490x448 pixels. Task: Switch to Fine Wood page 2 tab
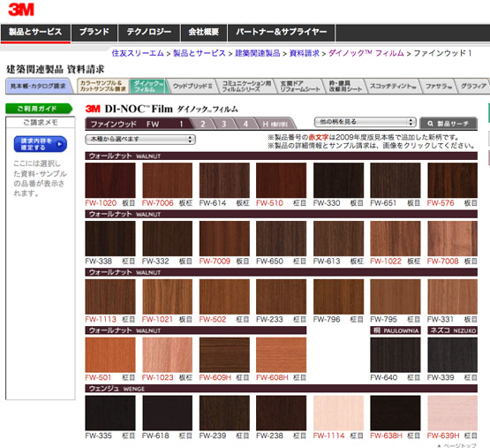click(202, 124)
